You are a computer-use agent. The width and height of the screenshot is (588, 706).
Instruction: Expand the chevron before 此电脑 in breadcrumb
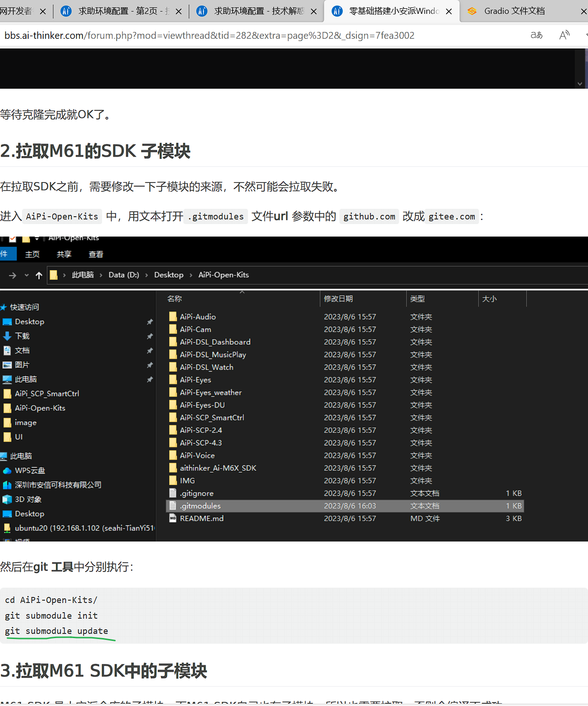click(64, 275)
